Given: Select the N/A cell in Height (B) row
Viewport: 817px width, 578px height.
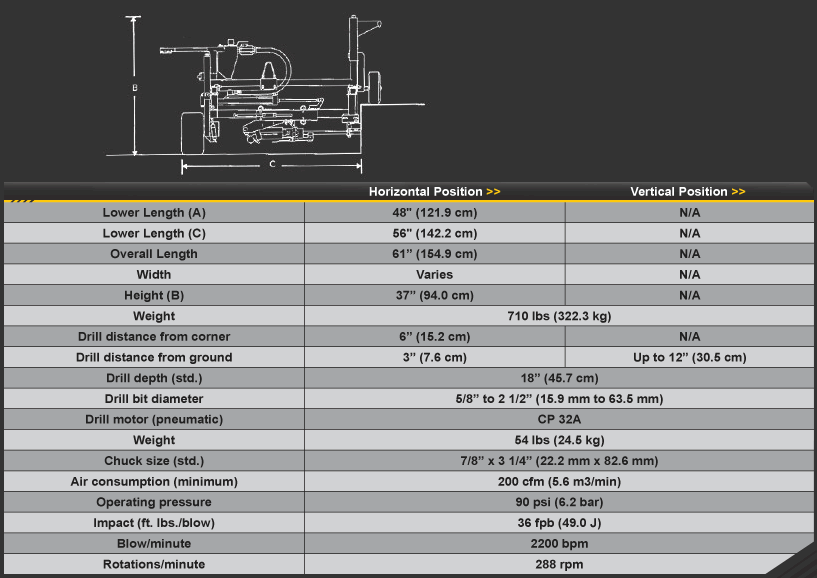Looking at the screenshot, I should 689,296.
